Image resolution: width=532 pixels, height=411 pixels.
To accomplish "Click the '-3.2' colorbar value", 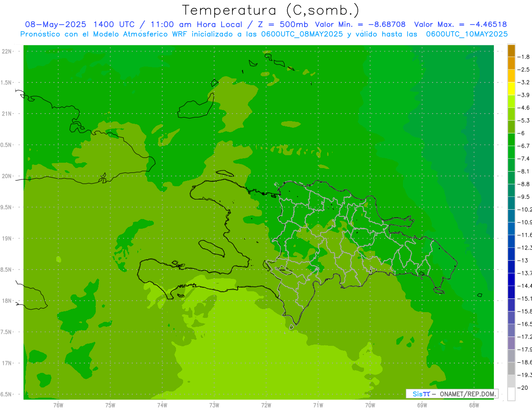I will point(524,82).
